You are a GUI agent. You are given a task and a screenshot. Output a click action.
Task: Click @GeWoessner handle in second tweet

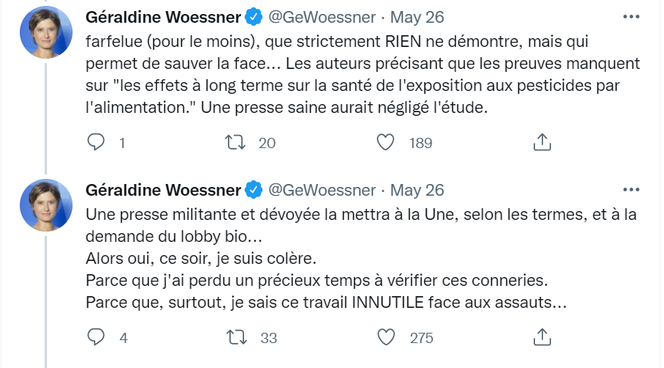point(322,190)
